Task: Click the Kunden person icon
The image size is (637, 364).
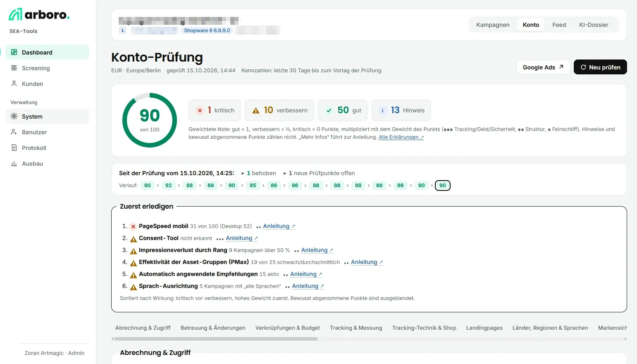Action: (14, 84)
